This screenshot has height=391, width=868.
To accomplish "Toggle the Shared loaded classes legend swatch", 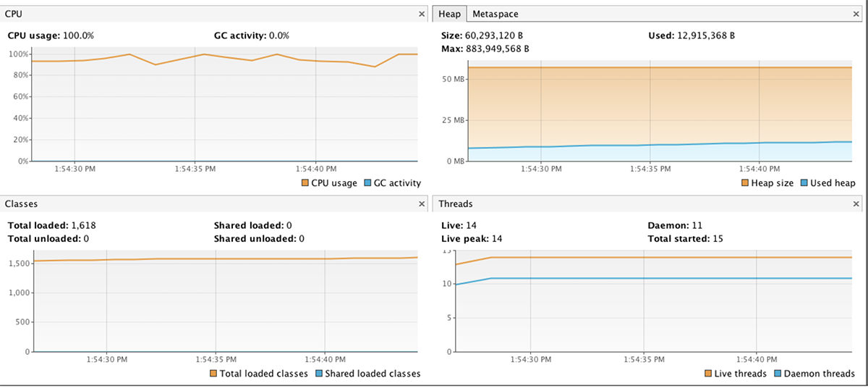I will [319, 374].
